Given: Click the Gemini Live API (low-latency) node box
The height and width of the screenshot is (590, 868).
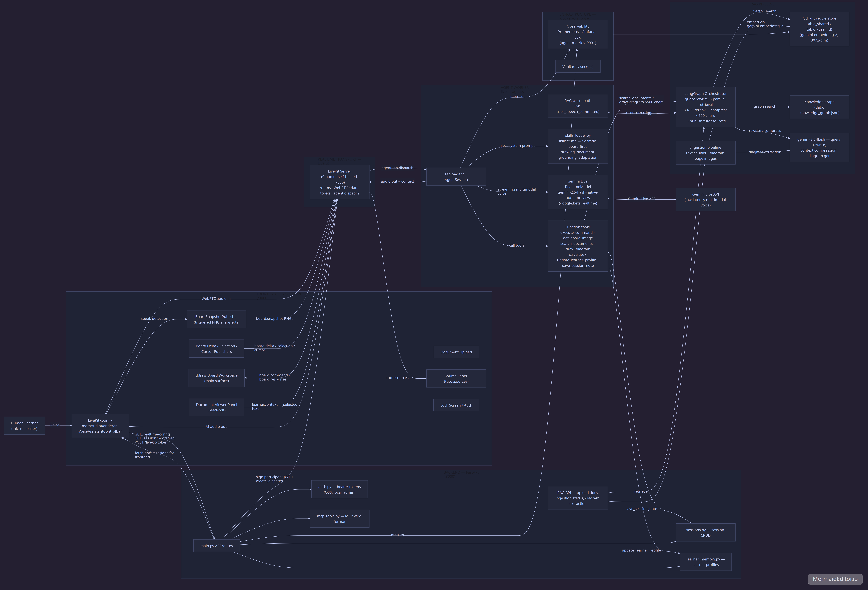Looking at the screenshot, I should click(x=705, y=200).
